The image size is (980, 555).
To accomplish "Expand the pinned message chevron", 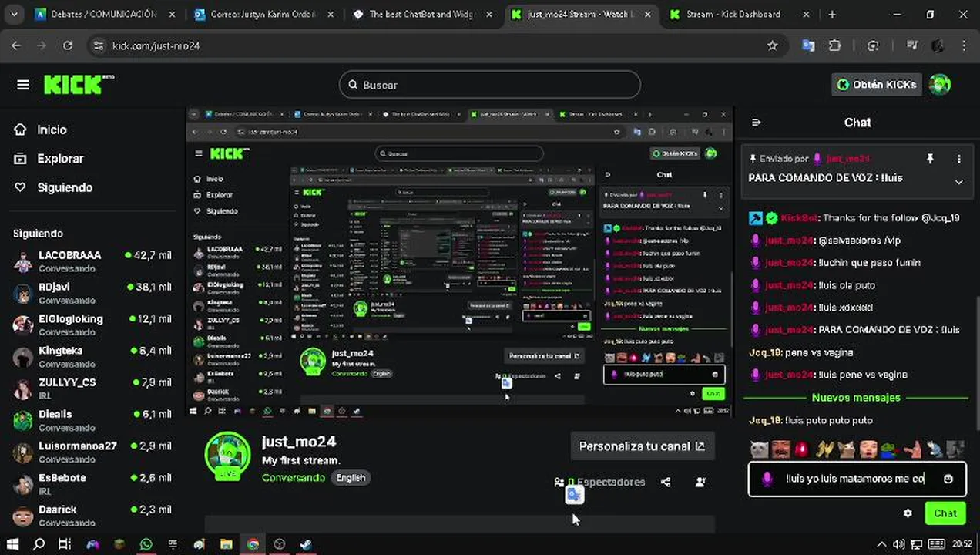I will tap(959, 182).
